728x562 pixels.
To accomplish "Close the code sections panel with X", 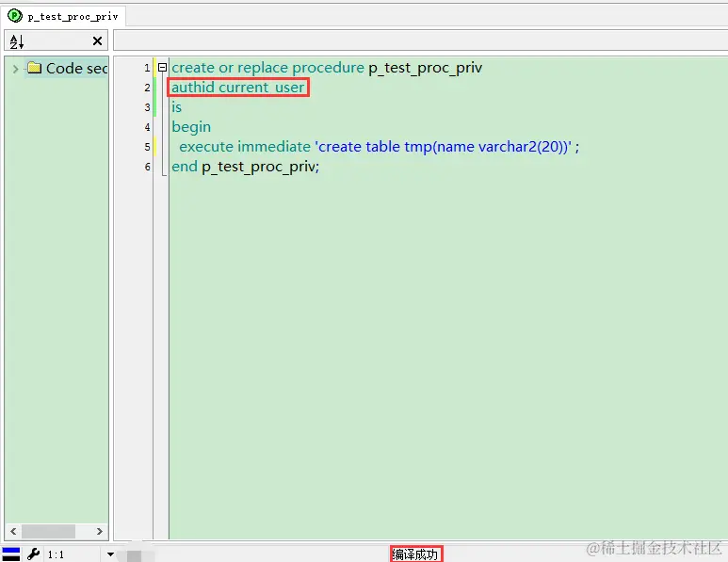I will 97,40.
